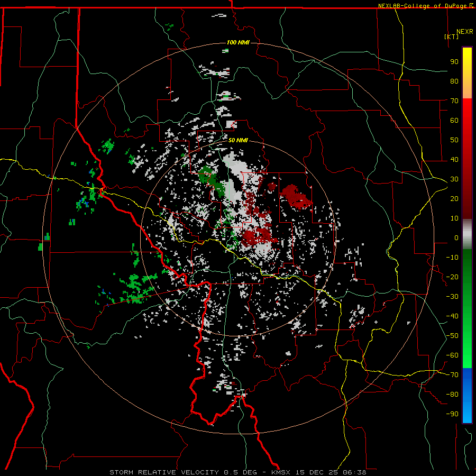Click the '15 DEC 25 06:38' timestamp

330,472
